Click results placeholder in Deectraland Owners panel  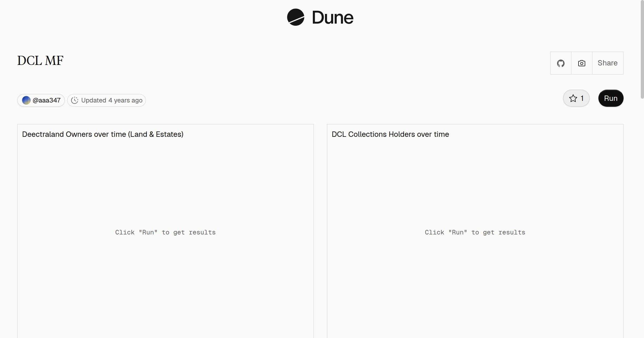(x=166, y=232)
